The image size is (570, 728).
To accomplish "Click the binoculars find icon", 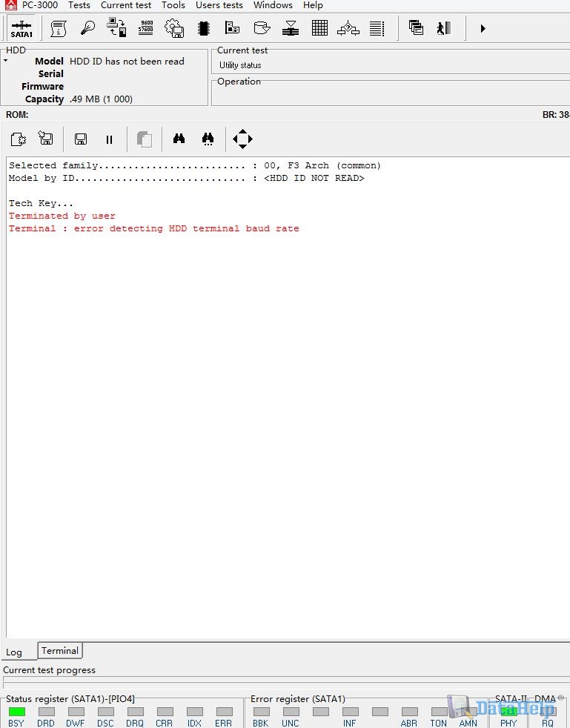I will click(179, 139).
